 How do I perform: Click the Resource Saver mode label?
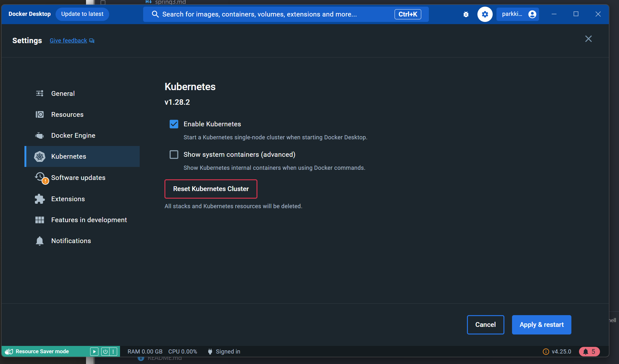point(42,352)
